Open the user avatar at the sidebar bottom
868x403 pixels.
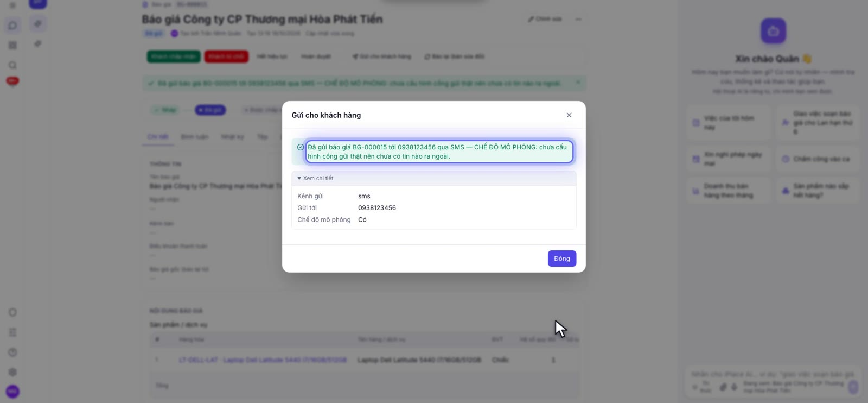pyautogui.click(x=12, y=392)
